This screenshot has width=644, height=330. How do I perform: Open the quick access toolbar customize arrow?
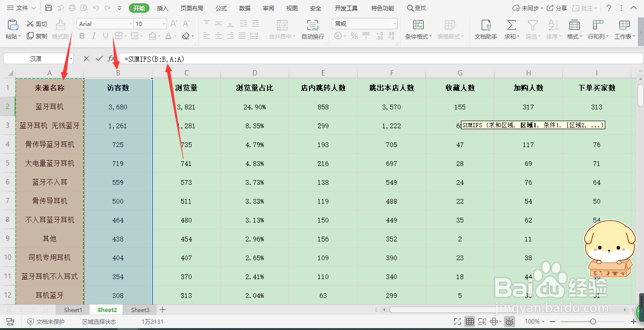[119, 8]
